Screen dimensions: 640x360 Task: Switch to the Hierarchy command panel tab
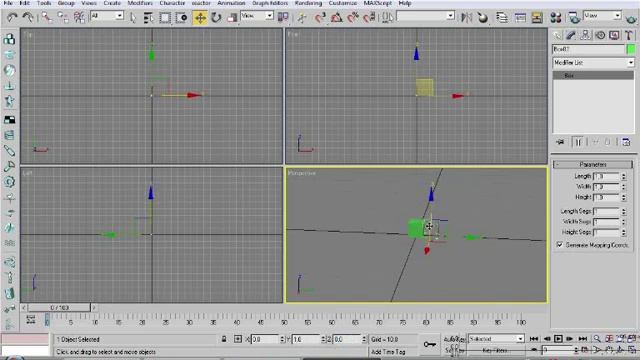pyautogui.click(x=585, y=36)
